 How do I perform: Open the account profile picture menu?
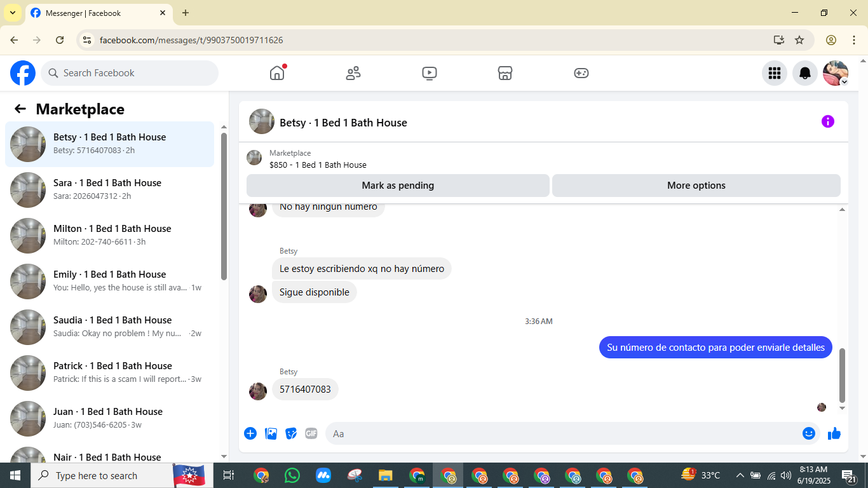coord(836,73)
